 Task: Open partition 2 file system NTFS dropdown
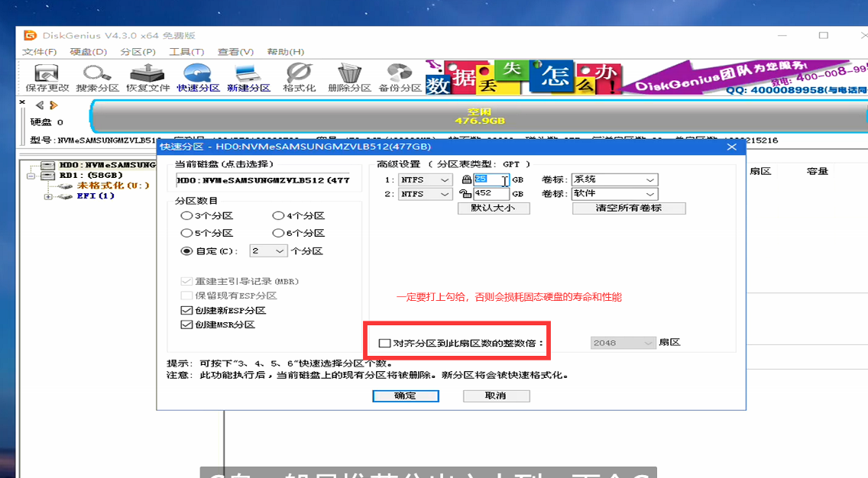coord(425,194)
